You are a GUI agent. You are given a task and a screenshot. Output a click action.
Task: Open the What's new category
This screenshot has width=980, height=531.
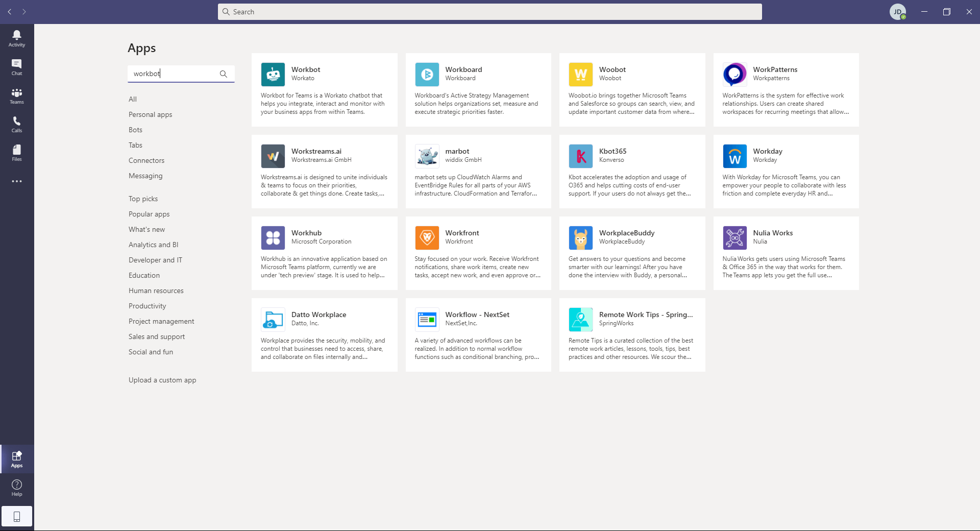click(146, 229)
